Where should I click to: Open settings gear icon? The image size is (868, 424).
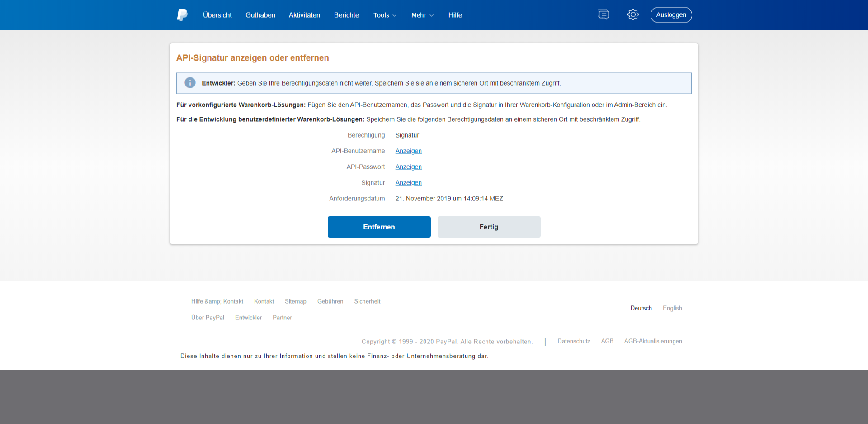(633, 15)
